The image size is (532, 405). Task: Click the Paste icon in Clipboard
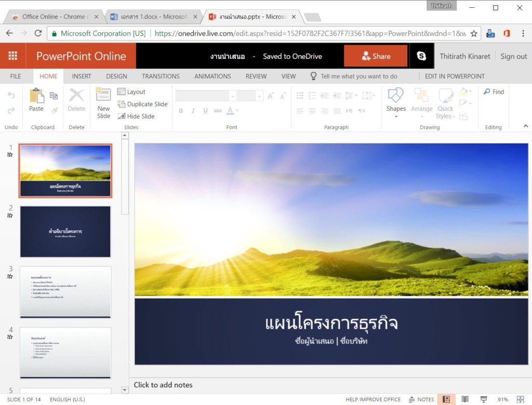coord(36,96)
